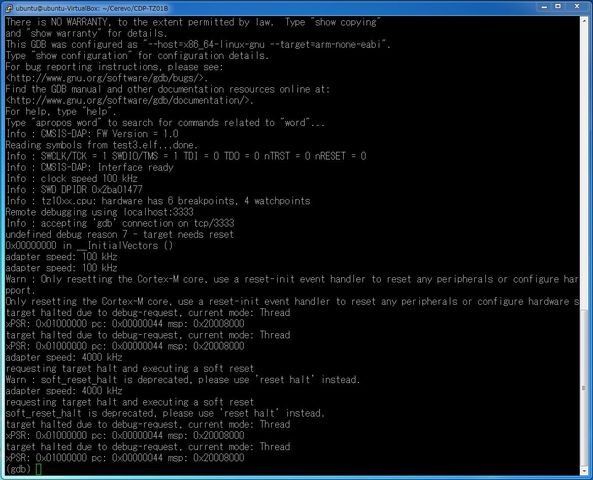Click the gdb bugs URL line

click(107, 78)
